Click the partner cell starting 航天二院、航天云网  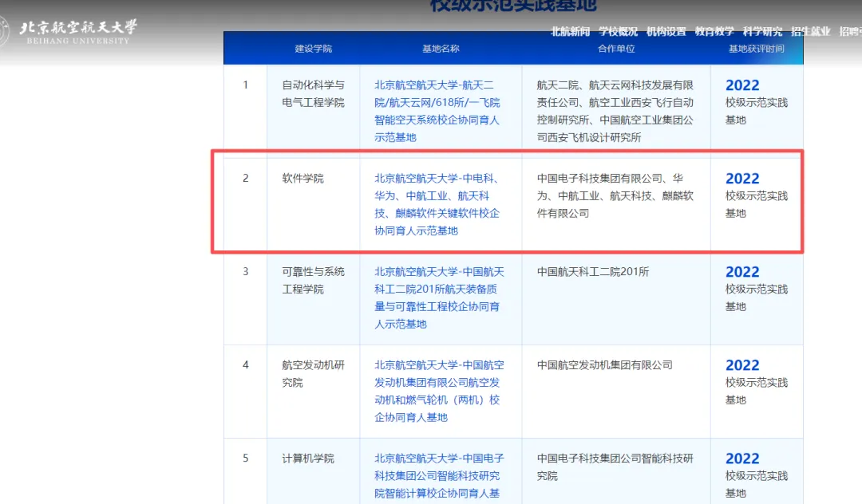coord(615,111)
